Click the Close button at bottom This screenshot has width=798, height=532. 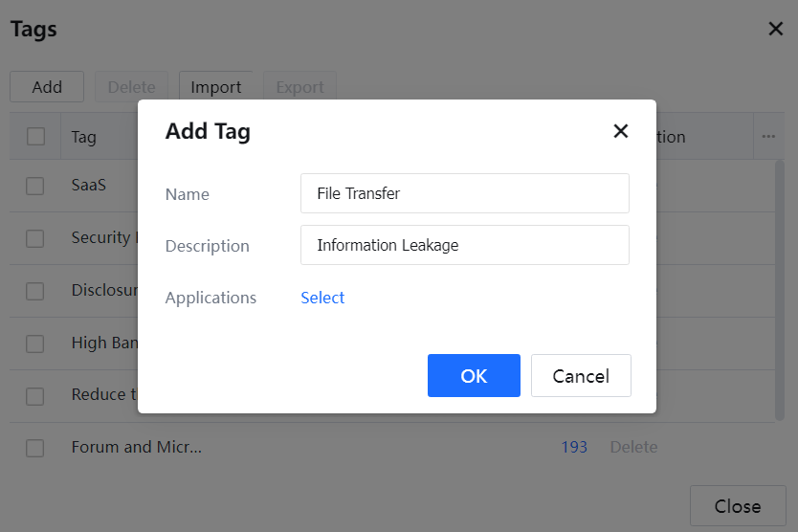pos(737,506)
